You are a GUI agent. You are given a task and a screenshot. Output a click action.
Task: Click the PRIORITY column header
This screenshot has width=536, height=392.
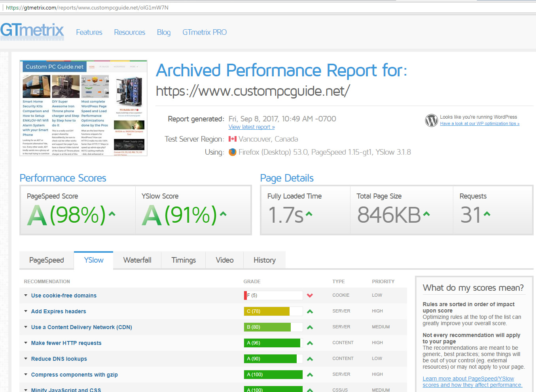coord(383,282)
